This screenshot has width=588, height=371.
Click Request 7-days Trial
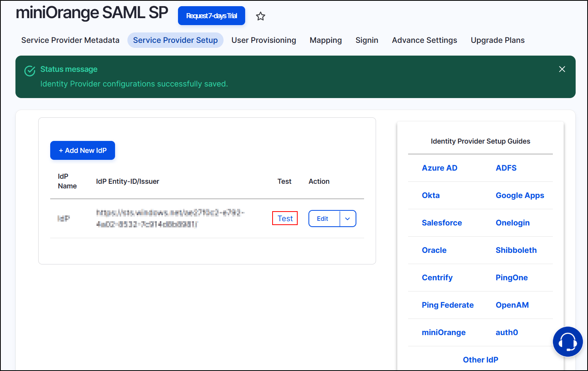[x=211, y=15]
